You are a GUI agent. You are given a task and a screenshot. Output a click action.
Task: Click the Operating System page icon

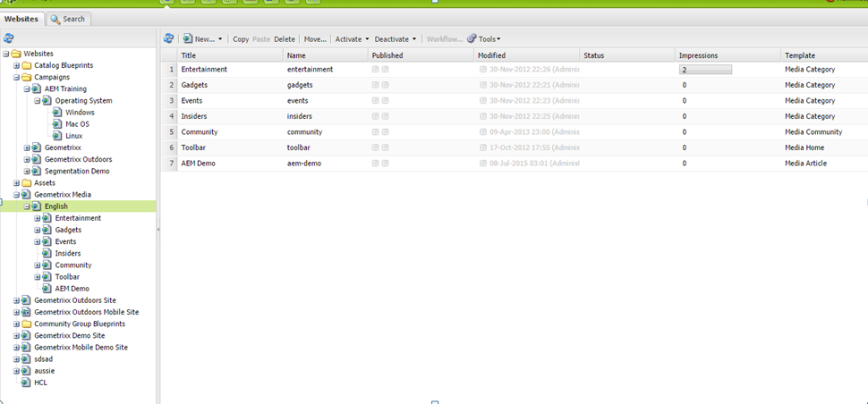(47, 101)
